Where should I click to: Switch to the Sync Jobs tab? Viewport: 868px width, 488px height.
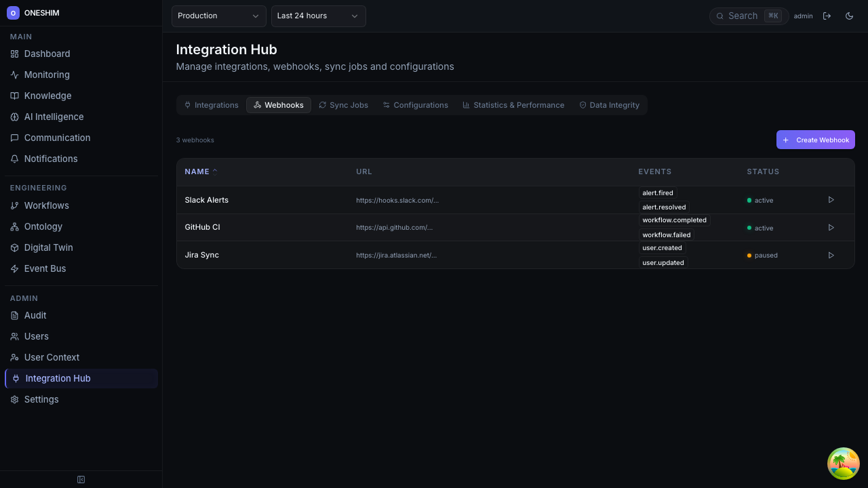point(343,105)
